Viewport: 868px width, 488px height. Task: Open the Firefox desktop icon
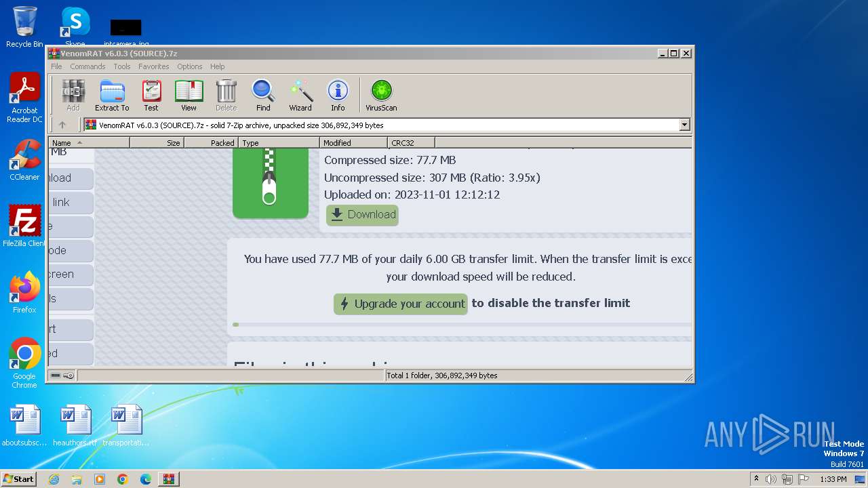(x=24, y=293)
